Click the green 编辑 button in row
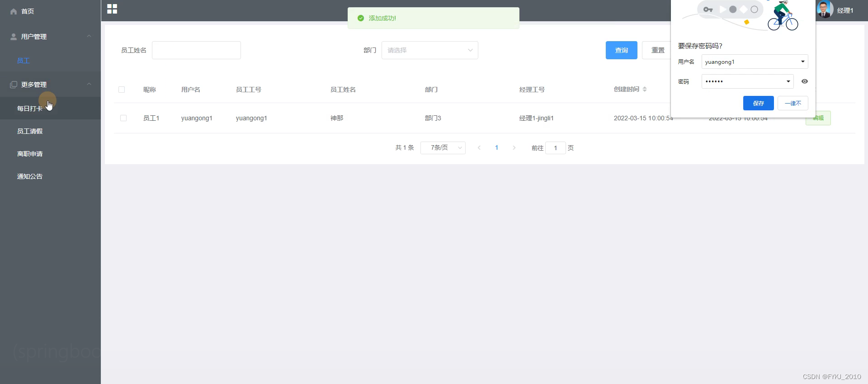This screenshot has width=868, height=384. coord(818,118)
